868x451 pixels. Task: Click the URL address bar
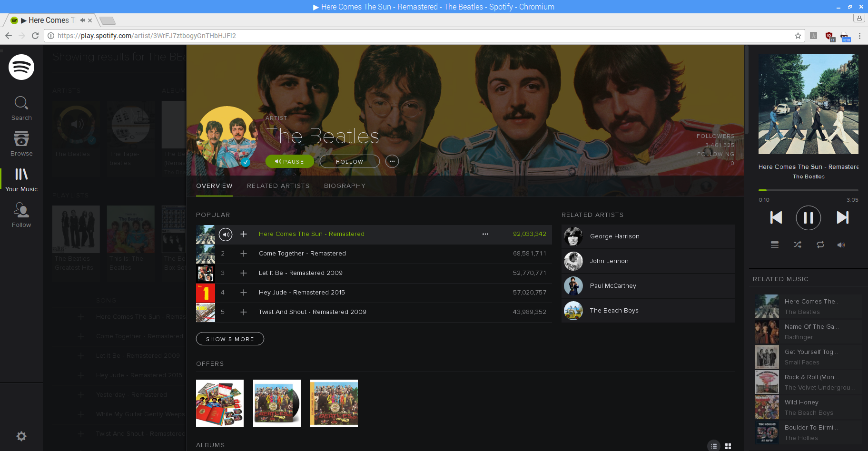coord(424,36)
